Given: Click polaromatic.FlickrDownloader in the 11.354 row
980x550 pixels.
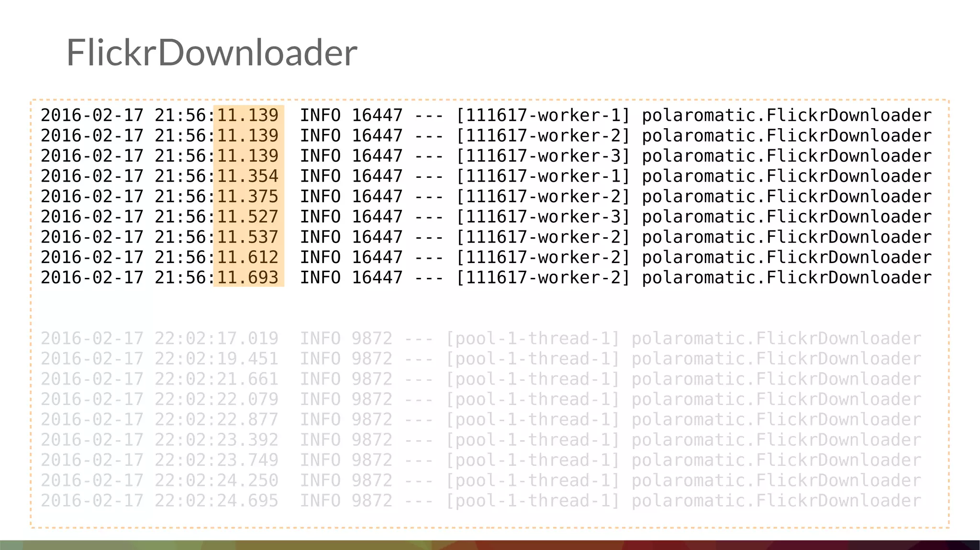Looking at the screenshot, I should click(787, 176).
